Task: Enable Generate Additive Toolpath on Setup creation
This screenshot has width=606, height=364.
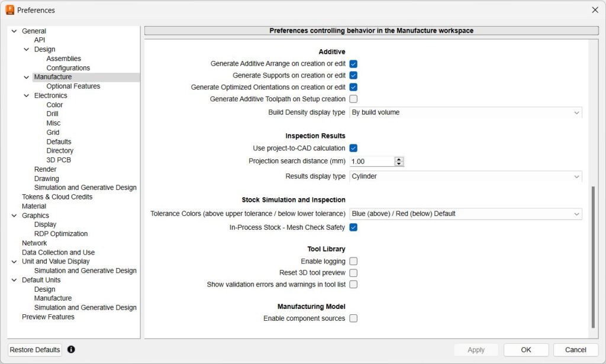Action: click(353, 99)
